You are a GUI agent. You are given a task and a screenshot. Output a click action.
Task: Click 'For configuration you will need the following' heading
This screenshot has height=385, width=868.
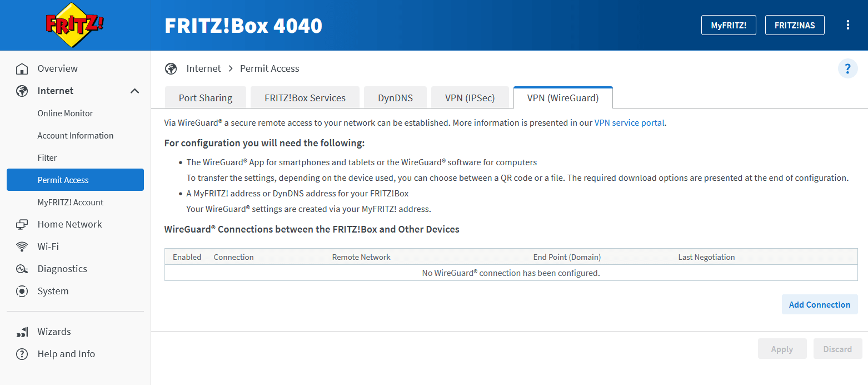click(265, 143)
